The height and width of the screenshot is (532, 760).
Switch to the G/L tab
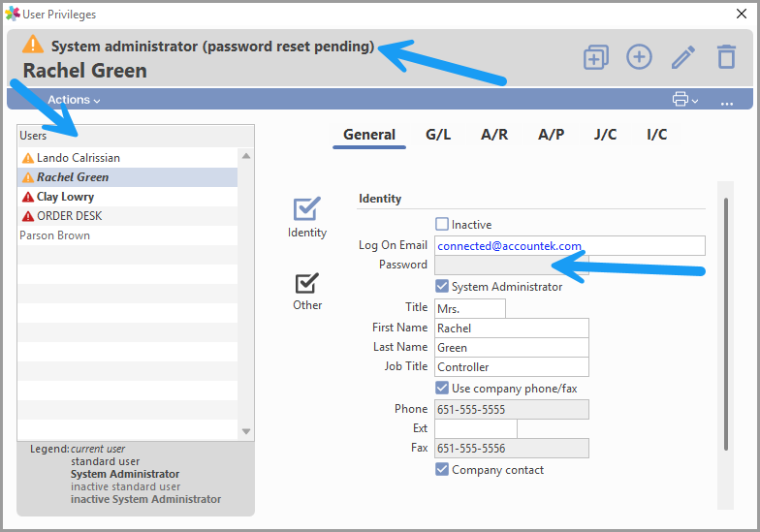tap(438, 135)
